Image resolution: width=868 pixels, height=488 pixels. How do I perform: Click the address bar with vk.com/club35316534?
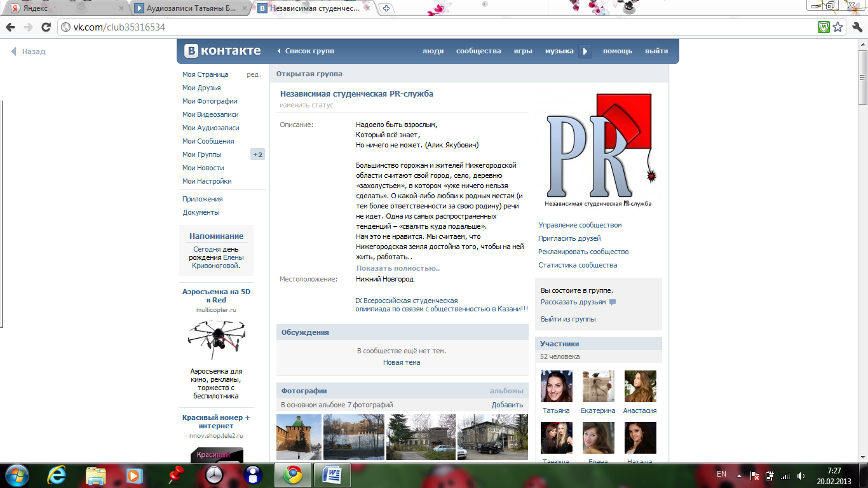(438, 27)
